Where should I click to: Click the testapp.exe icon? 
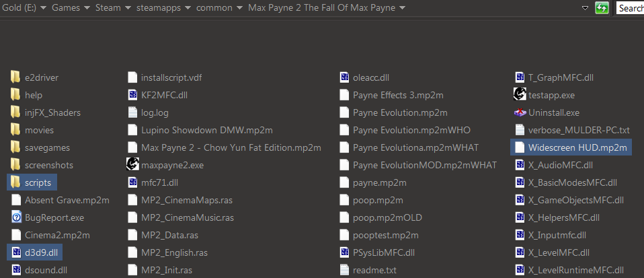519,94
